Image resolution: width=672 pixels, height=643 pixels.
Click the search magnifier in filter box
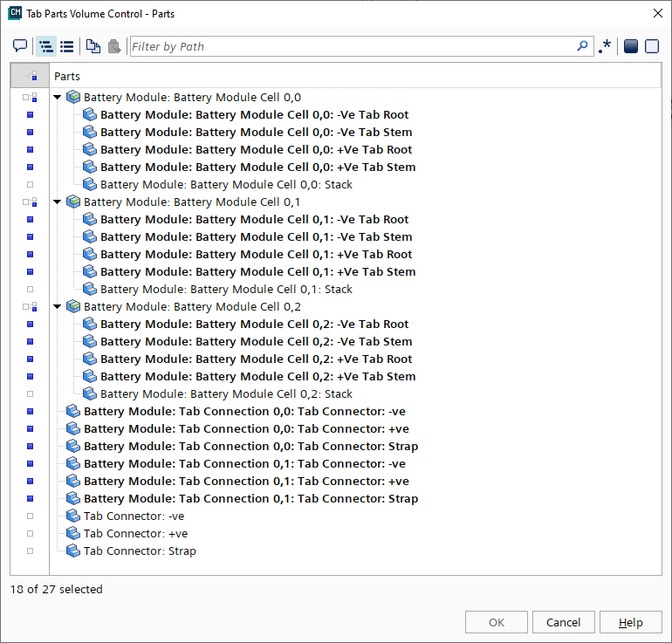(x=583, y=46)
